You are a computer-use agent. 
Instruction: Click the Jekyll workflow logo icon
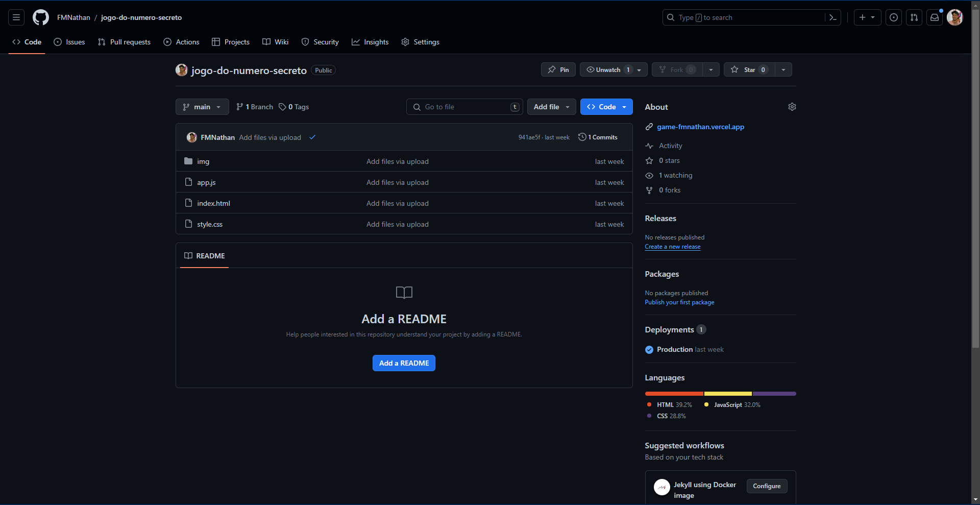coord(662,487)
